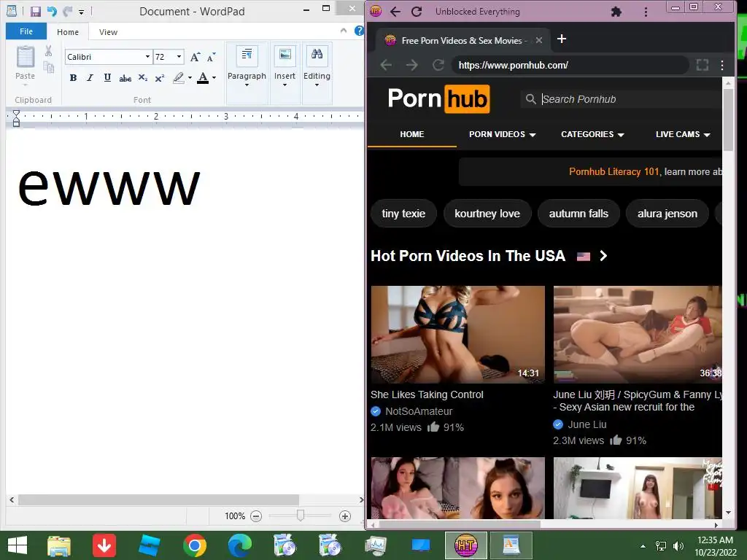This screenshot has width=747, height=560.
Task: Toggle strikethrough formatting
Action: click(125, 78)
